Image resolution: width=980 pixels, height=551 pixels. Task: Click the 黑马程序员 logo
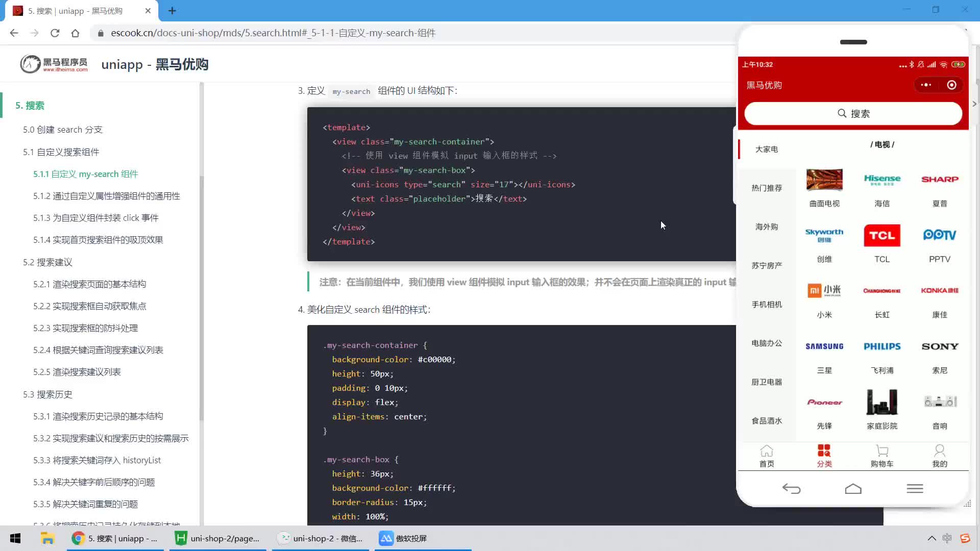tap(54, 64)
